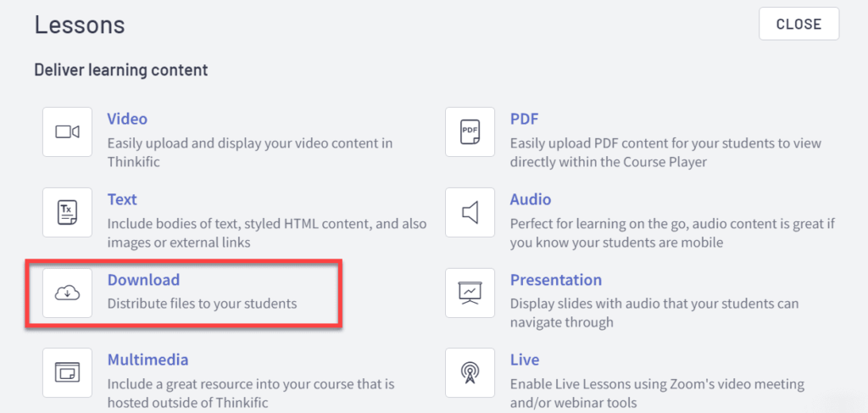Select the Text lesson type link

coord(122,199)
